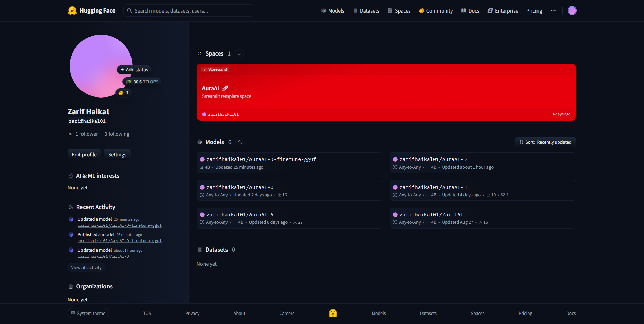This screenshot has height=324, width=644.
Task: Click the follower avatar icon beside 1 follower
Action: 70,134
